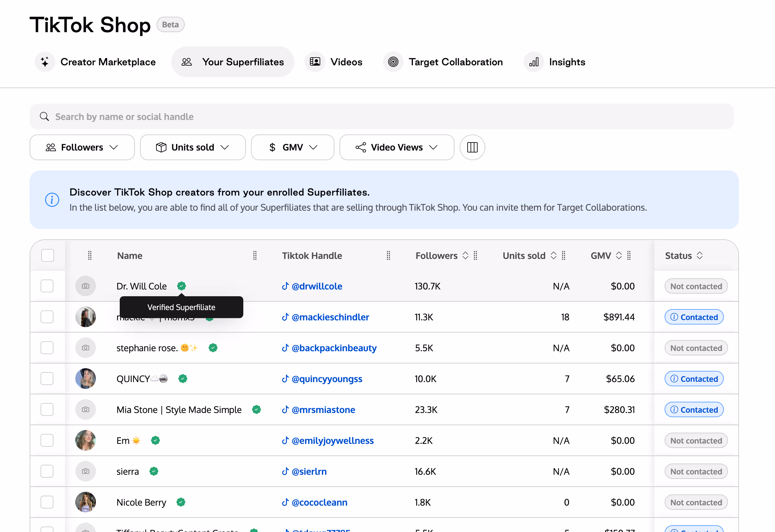The image size is (775, 532).
Task: Click Mia Stone verified badge
Action: (256, 409)
